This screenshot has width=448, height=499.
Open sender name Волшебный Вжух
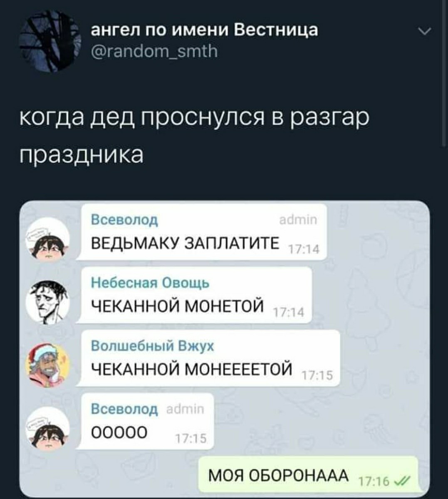(153, 345)
